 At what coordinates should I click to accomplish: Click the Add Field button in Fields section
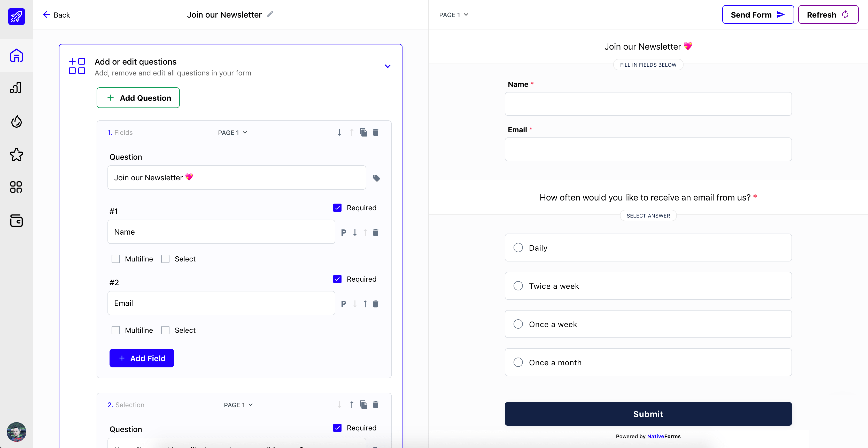tap(142, 358)
